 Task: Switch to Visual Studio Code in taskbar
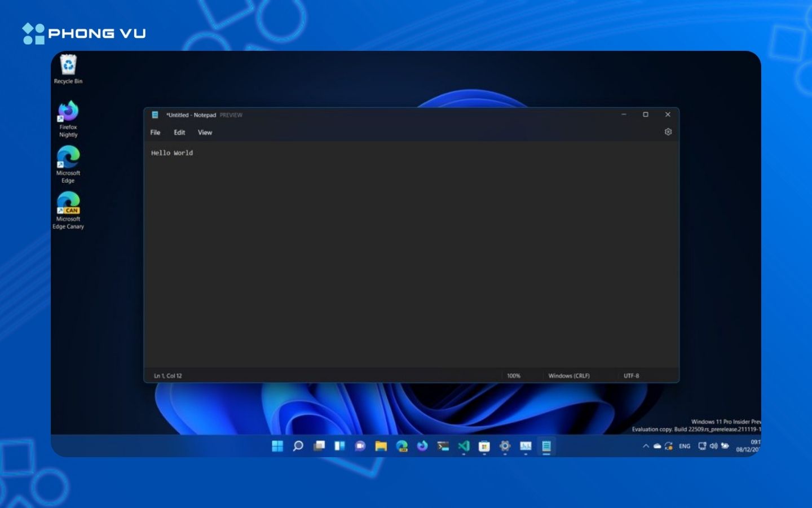pos(464,446)
